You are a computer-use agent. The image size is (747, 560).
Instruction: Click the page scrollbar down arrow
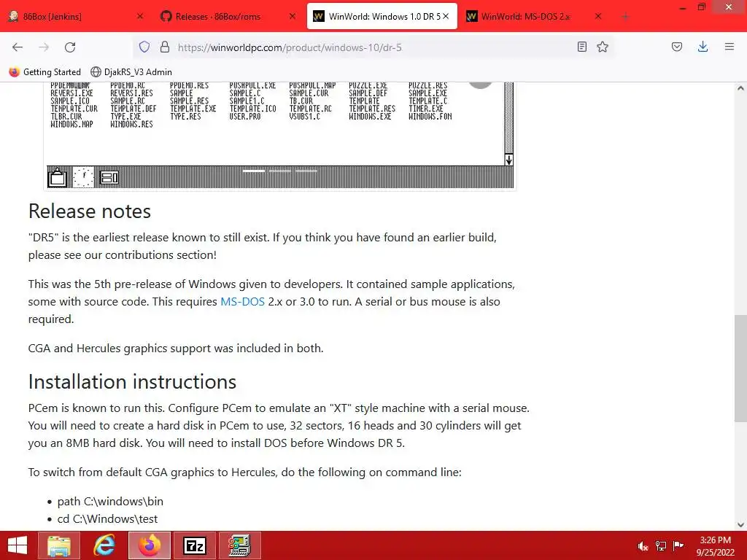point(740,525)
